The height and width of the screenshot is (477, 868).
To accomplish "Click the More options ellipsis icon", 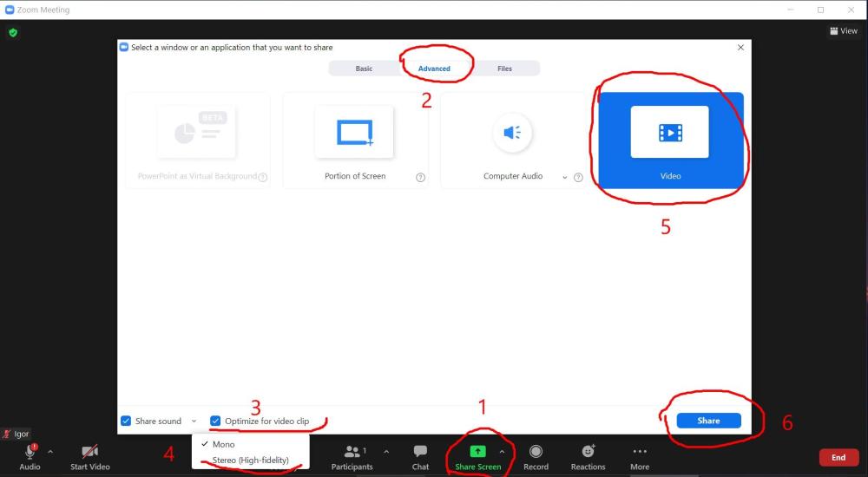I will (x=640, y=452).
